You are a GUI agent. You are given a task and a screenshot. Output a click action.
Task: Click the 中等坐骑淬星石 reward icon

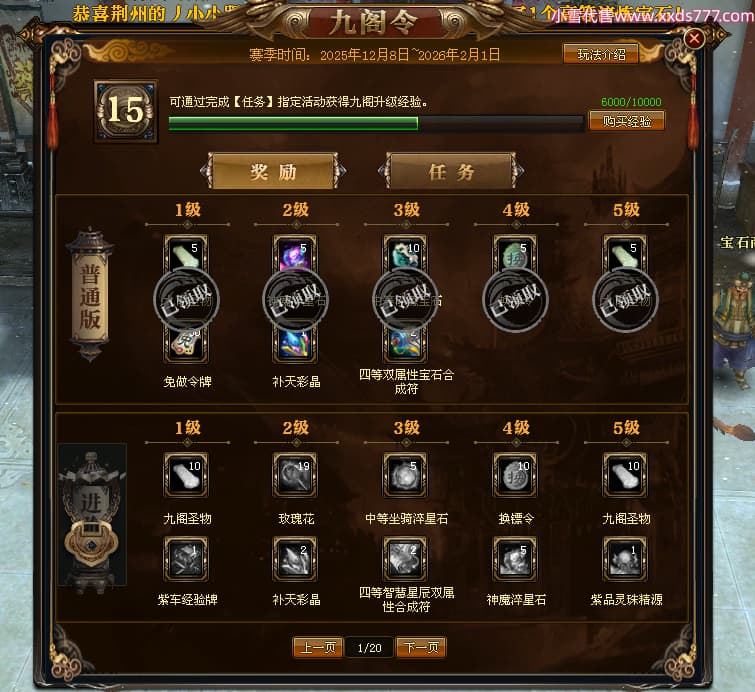coord(405,475)
